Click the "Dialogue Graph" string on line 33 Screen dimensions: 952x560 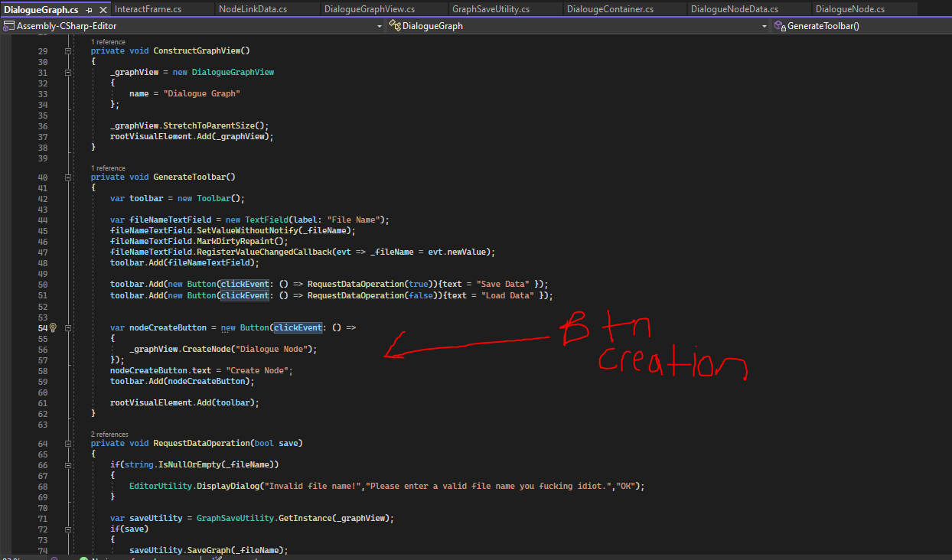[x=203, y=93]
